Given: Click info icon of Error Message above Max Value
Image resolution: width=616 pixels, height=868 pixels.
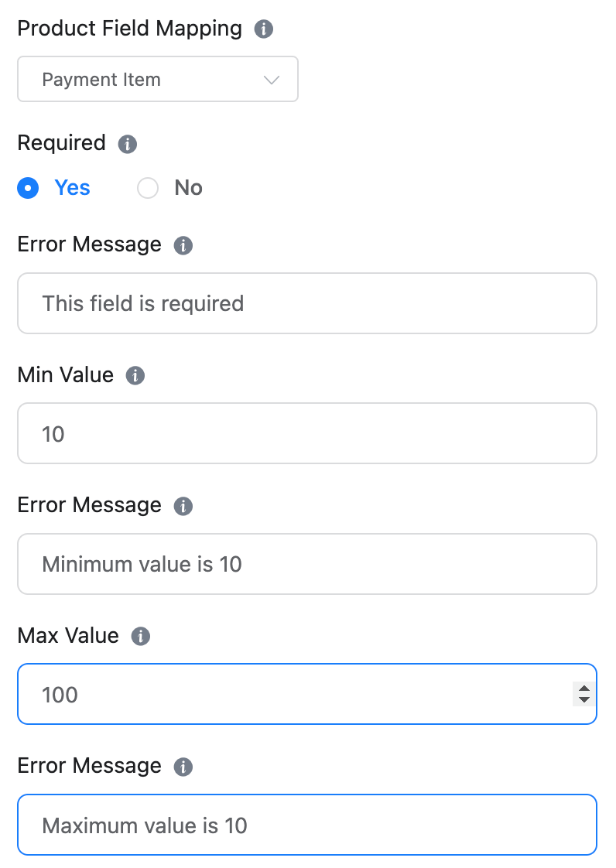Looking at the screenshot, I should [183, 507].
